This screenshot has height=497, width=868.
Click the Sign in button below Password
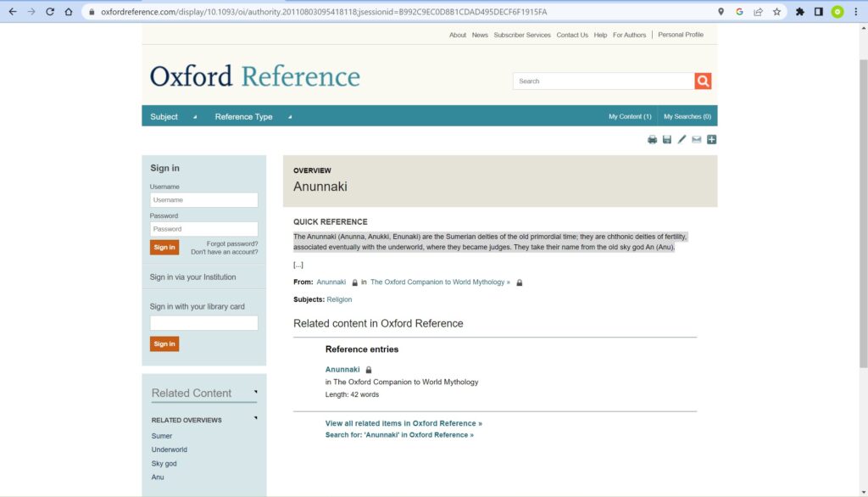[164, 248]
